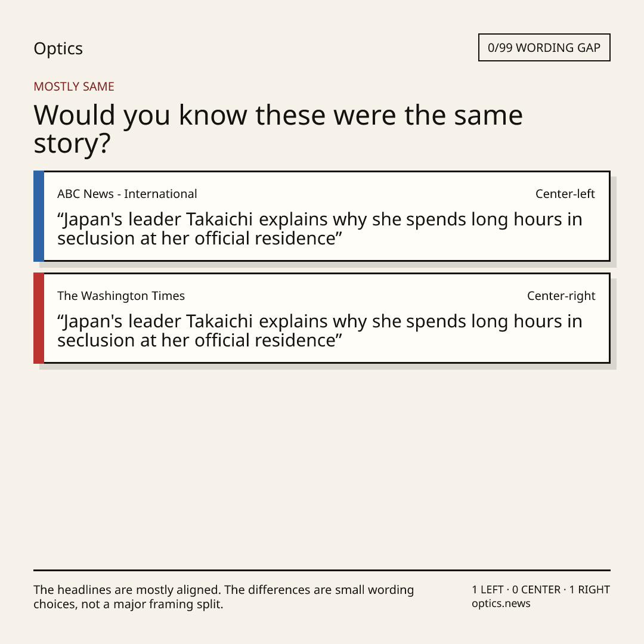
Task: Open The Washington Times headline card
Action: pyautogui.click(x=322, y=318)
